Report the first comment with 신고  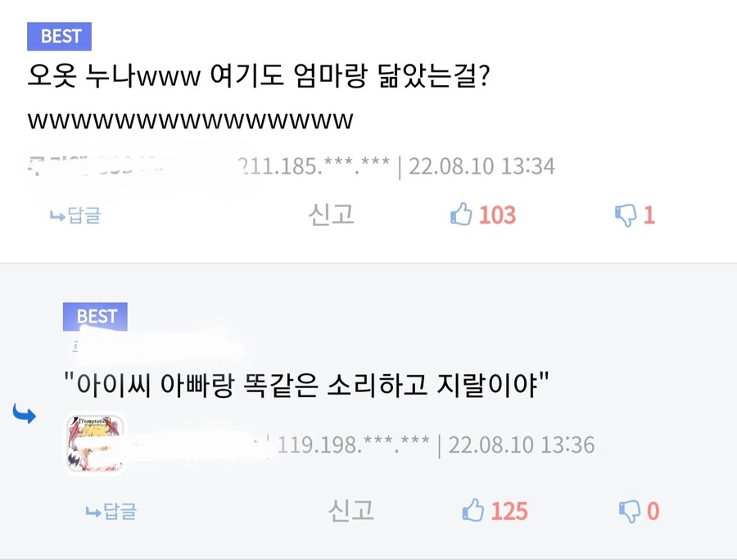(x=331, y=215)
